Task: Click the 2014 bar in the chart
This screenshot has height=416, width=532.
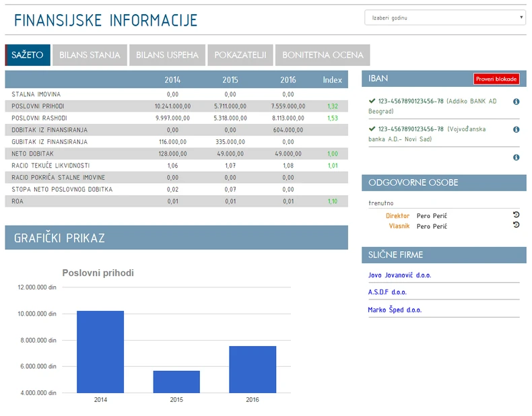Action: 100,351
